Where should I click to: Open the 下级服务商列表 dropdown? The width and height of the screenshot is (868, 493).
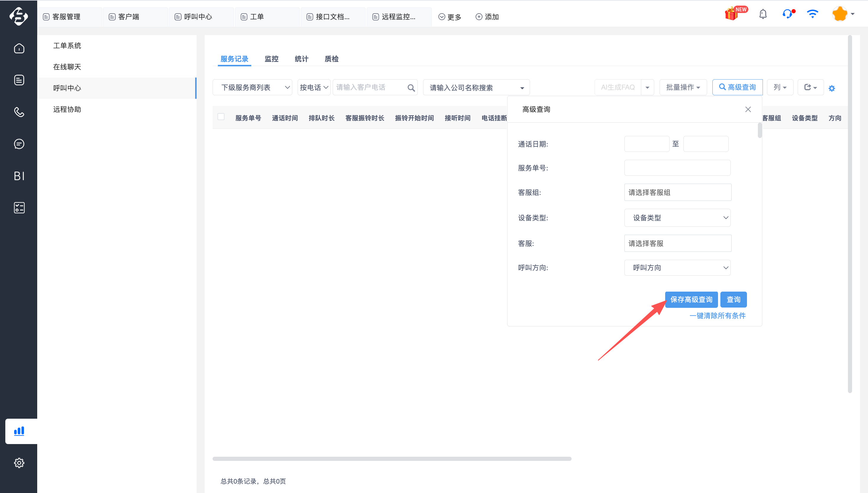(x=252, y=87)
